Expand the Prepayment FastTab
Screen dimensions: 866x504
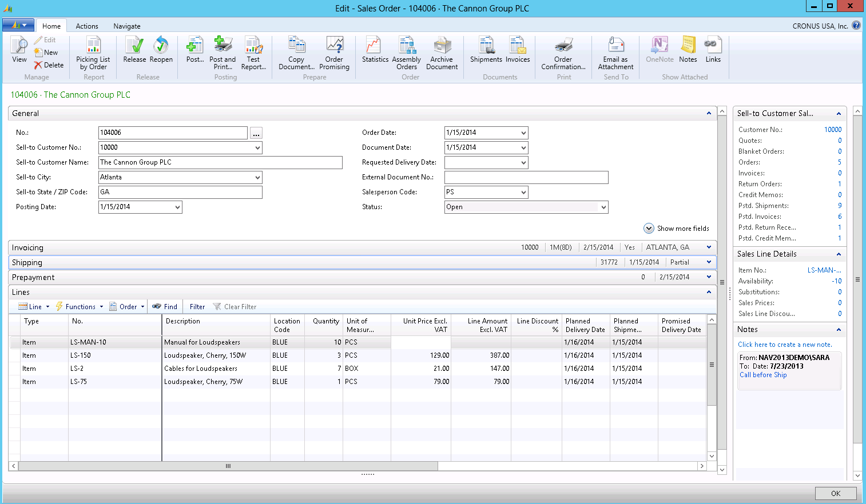click(x=709, y=277)
